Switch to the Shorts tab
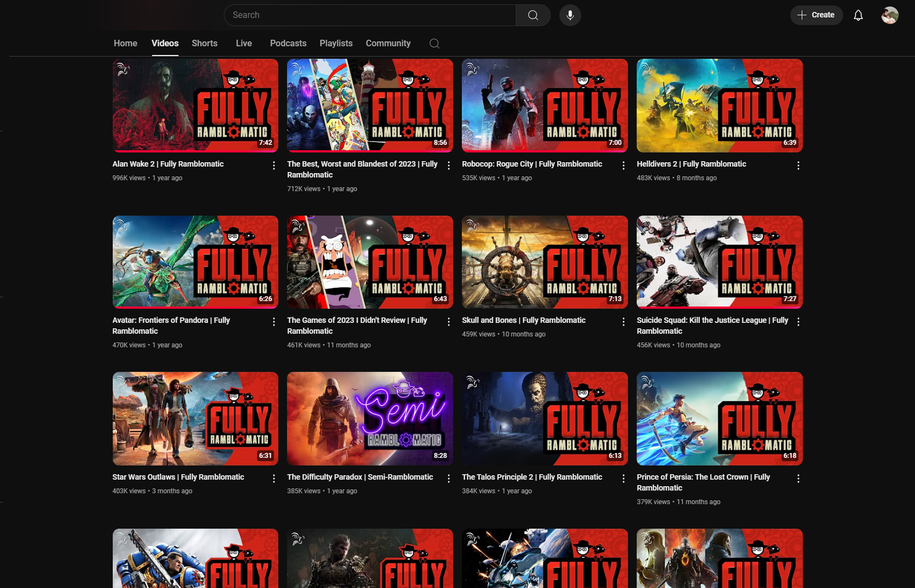The image size is (915, 588). point(204,44)
